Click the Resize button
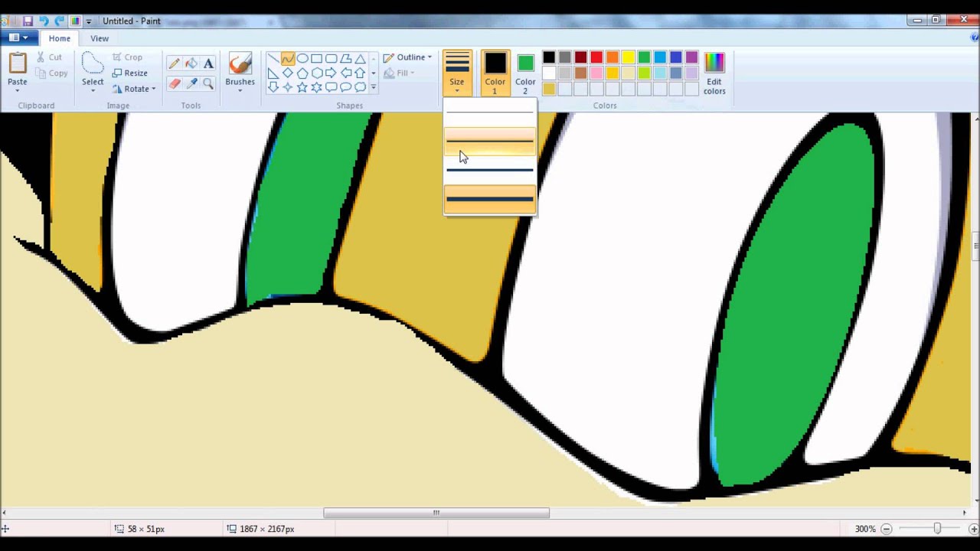The image size is (980, 551). point(129,73)
